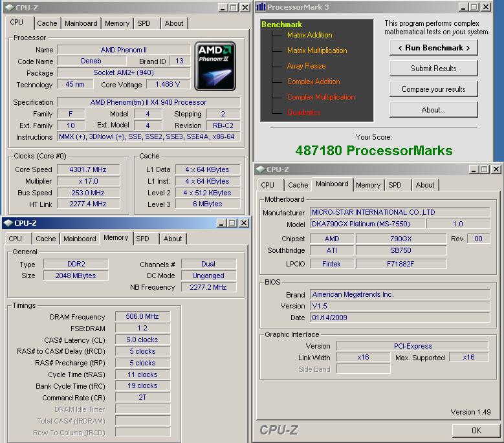Open Memory tab in top-left CPU-Z window
The height and width of the screenshot is (443, 504).
tap(117, 23)
